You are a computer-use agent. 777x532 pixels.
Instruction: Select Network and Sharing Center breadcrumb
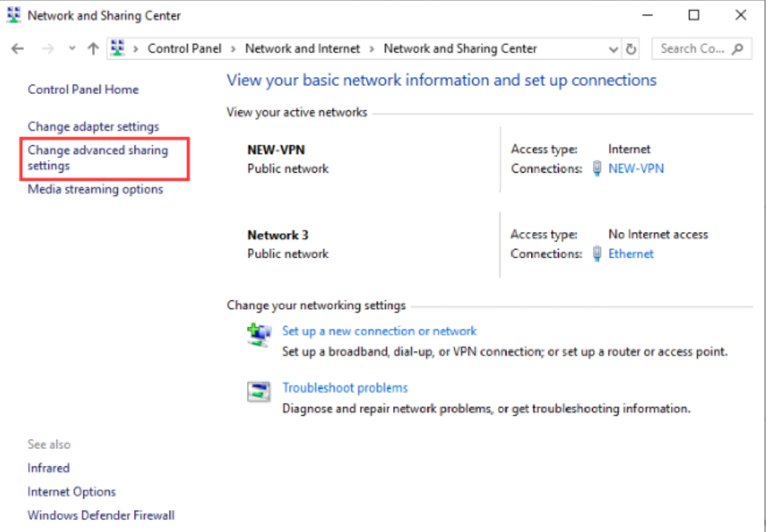(460, 49)
